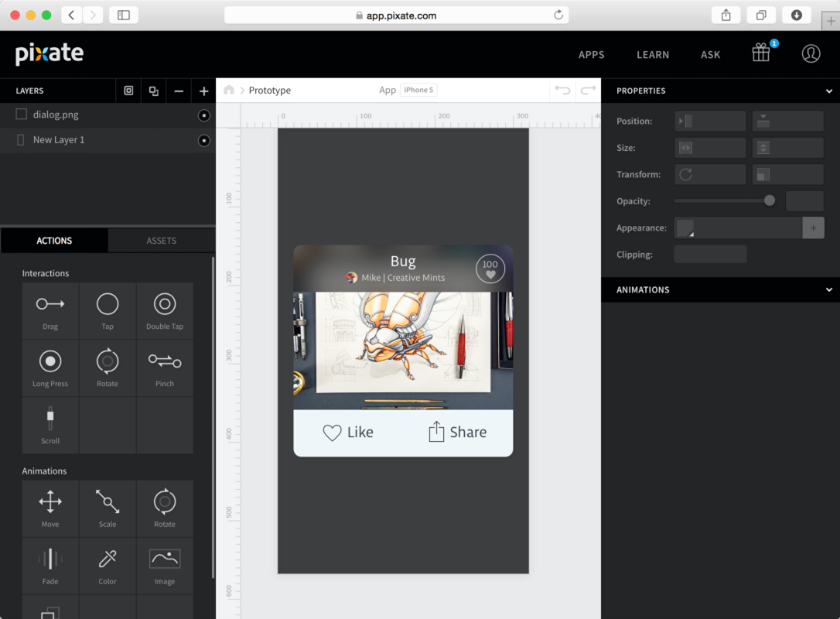The height and width of the screenshot is (619, 840).
Task: Select the dialog.png layer
Action: pyautogui.click(x=108, y=115)
